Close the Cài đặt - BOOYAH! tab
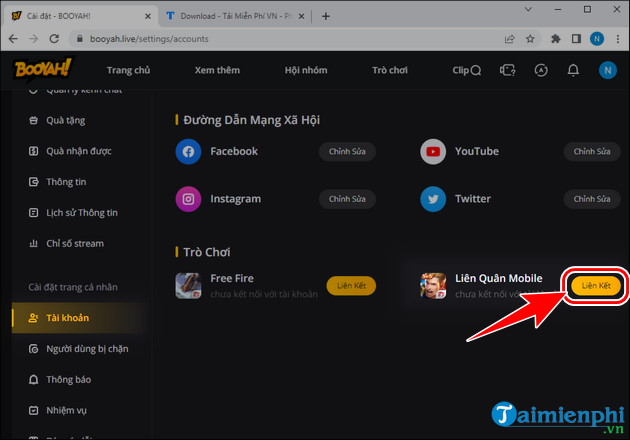This screenshot has height=440, width=630. tap(148, 16)
